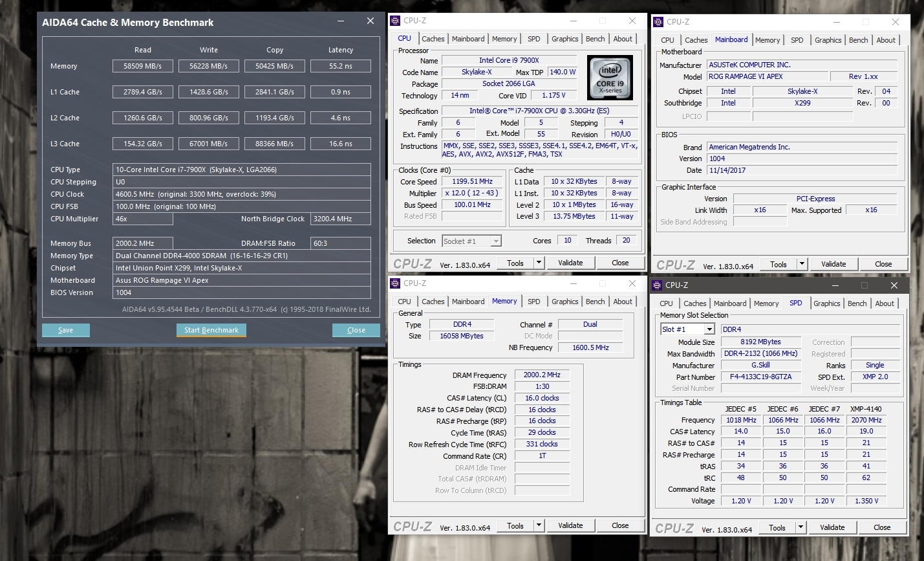
Task: Click the CPU-Z app icon in Memory window title
Action: coord(396,283)
